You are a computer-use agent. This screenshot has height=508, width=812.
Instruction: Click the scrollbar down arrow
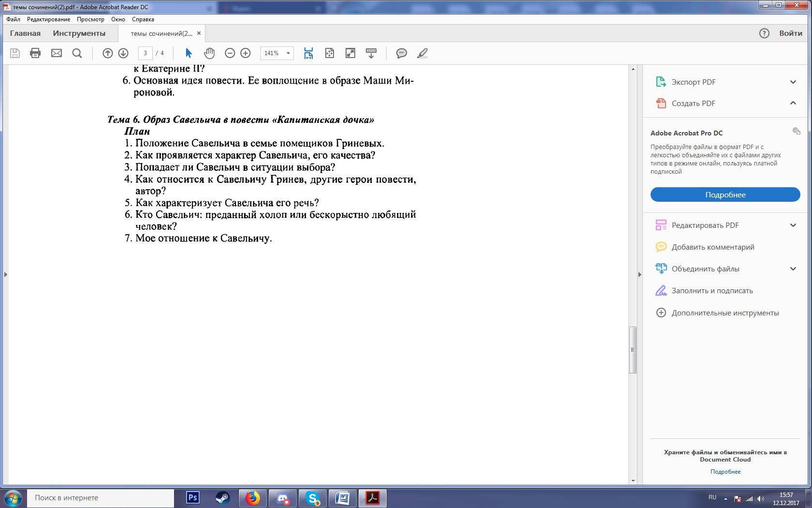point(633,481)
